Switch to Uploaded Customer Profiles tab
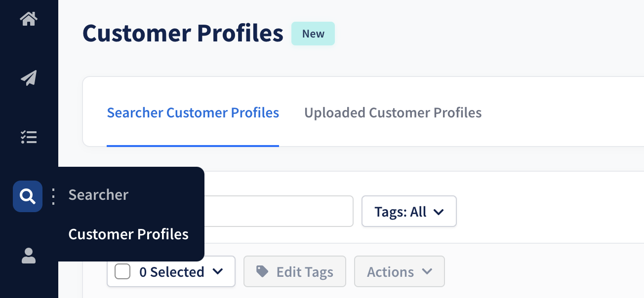This screenshot has height=298, width=644. 393,112
